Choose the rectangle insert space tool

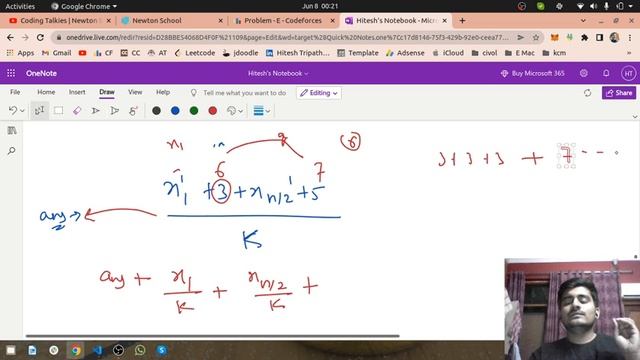pyautogui.click(x=58, y=111)
